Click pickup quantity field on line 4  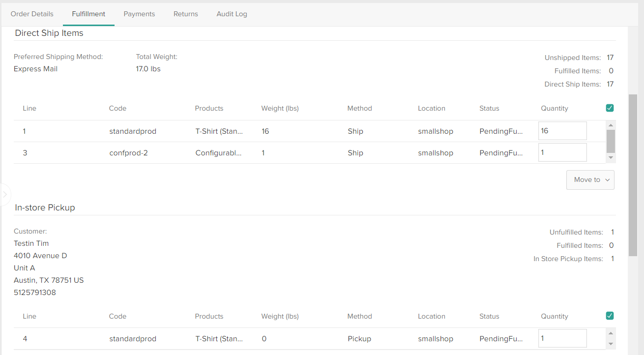[x=562, y=338]
